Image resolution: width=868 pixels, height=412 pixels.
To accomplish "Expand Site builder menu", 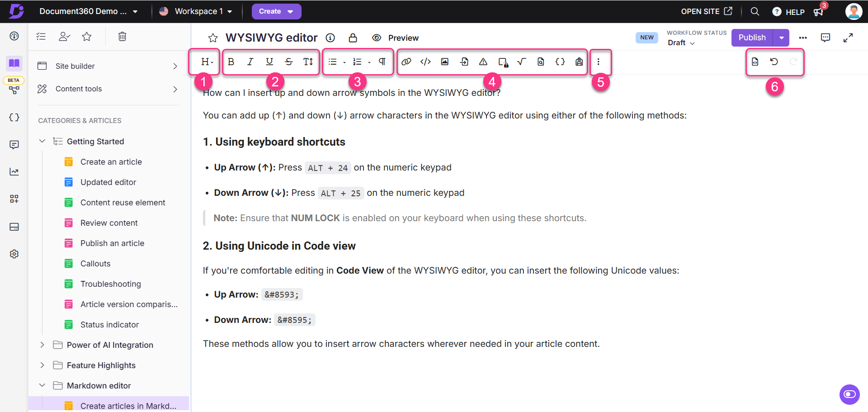I will 108,66.
